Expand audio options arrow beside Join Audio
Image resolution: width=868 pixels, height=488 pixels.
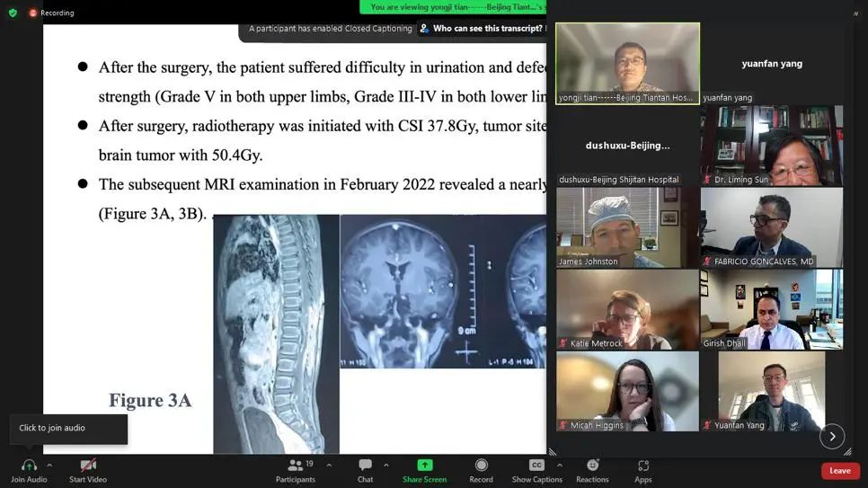coord(49,465)
